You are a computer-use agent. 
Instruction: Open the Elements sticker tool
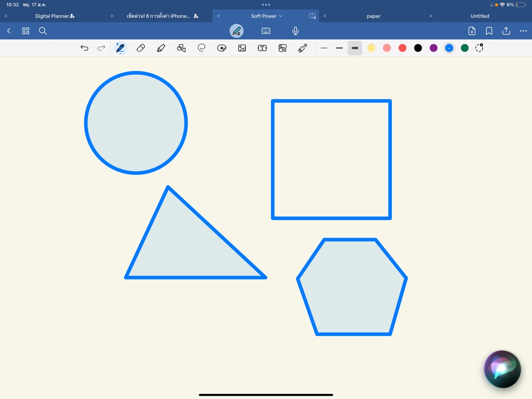pyautogui.click(x=222, y=48)
